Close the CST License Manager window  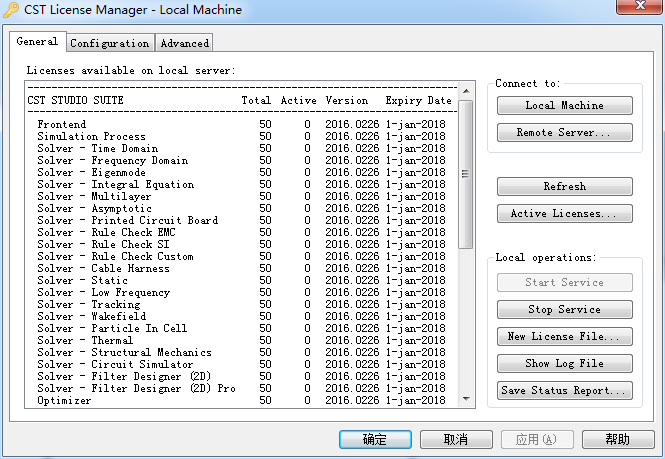coord(640,6)
